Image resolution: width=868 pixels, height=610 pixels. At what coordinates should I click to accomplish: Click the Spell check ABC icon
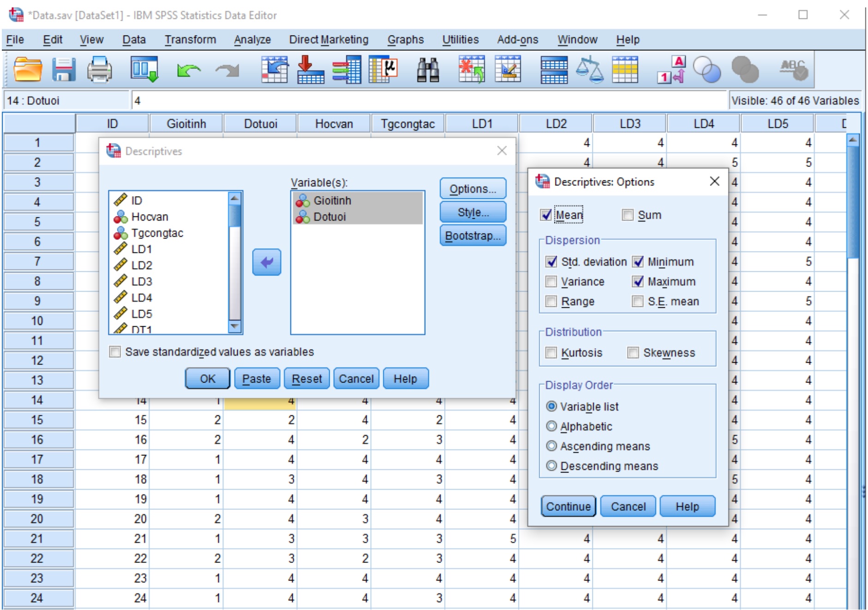tap(794, 69)
